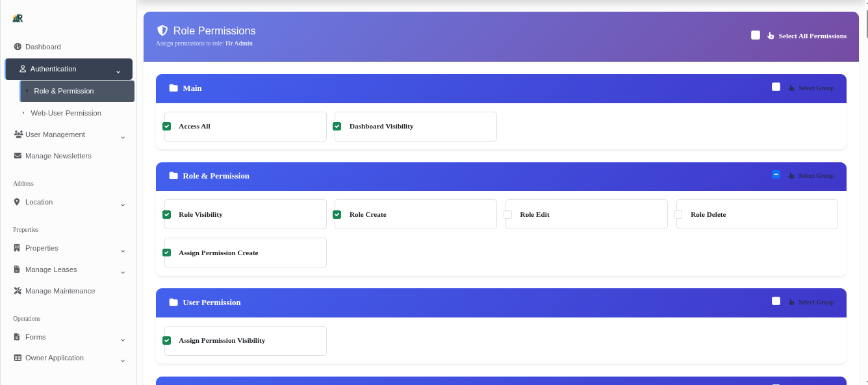Click the Owner Application table icon

[x=18, y=358]
